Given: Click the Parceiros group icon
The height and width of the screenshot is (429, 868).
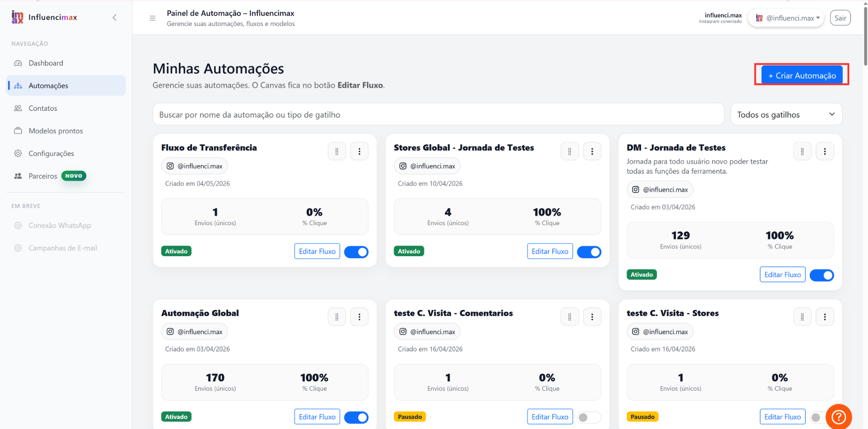Looking at the screenshot, I should tap(18, 176).
